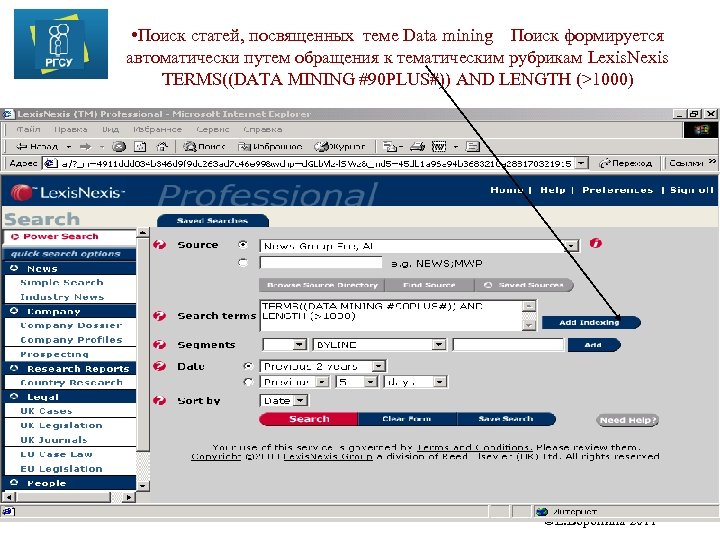Open History (Журнал) toolbar button

coord(340,147)
